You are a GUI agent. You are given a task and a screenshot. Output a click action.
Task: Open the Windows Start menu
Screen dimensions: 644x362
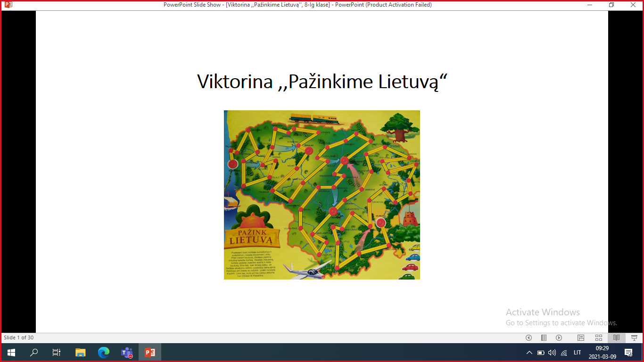pos(11,352)
